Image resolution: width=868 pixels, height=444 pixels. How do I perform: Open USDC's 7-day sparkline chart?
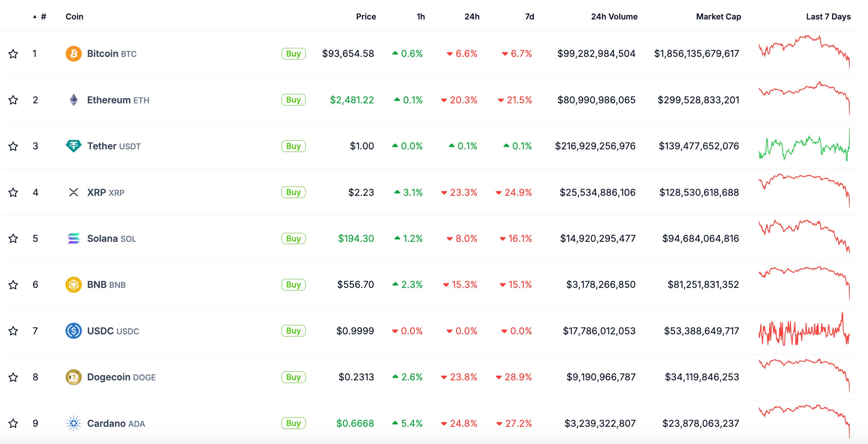(x=804, y=329)
